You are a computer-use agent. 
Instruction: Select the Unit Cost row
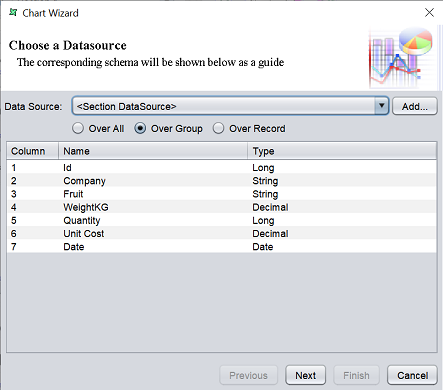(222, 233)
